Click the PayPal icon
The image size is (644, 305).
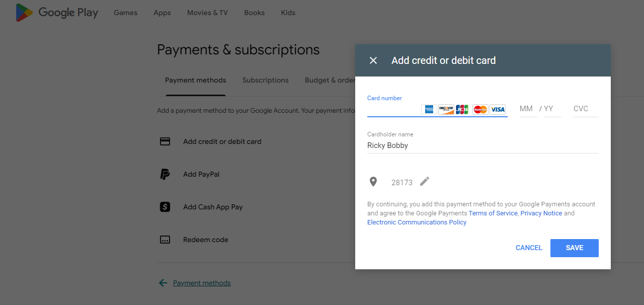(x=165, y=174)
